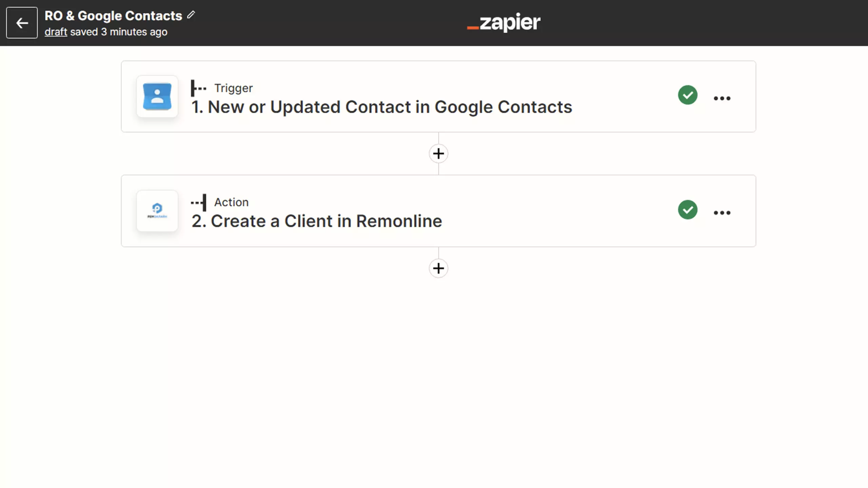Click the RO & Google Contacts title

pos(113,16)
